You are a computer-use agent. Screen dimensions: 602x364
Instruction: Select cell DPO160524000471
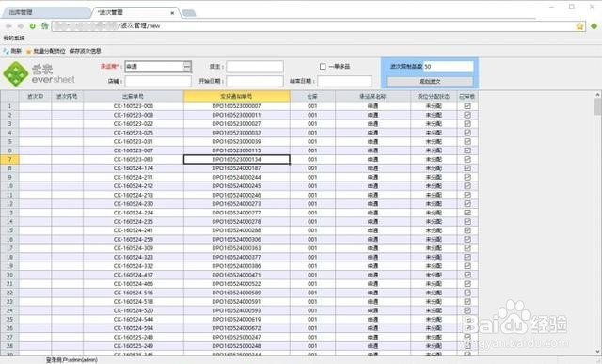tap(236, 275)
